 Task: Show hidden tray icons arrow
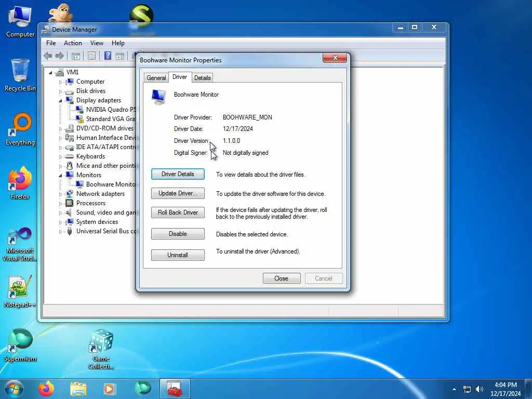[x=454, y=389]
